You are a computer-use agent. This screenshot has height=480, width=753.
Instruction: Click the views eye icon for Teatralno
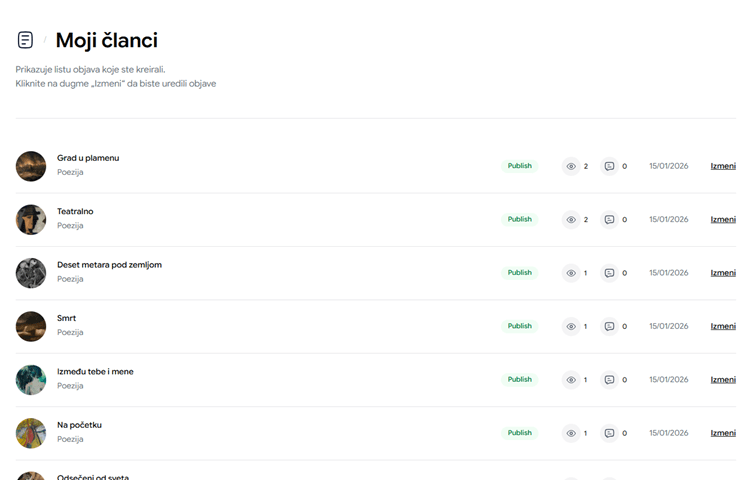click(571, 220)
